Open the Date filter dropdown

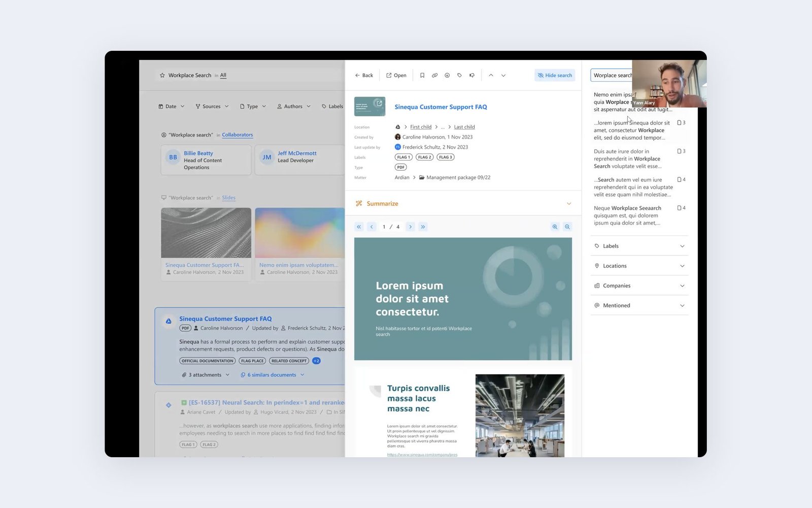(172, 106)
